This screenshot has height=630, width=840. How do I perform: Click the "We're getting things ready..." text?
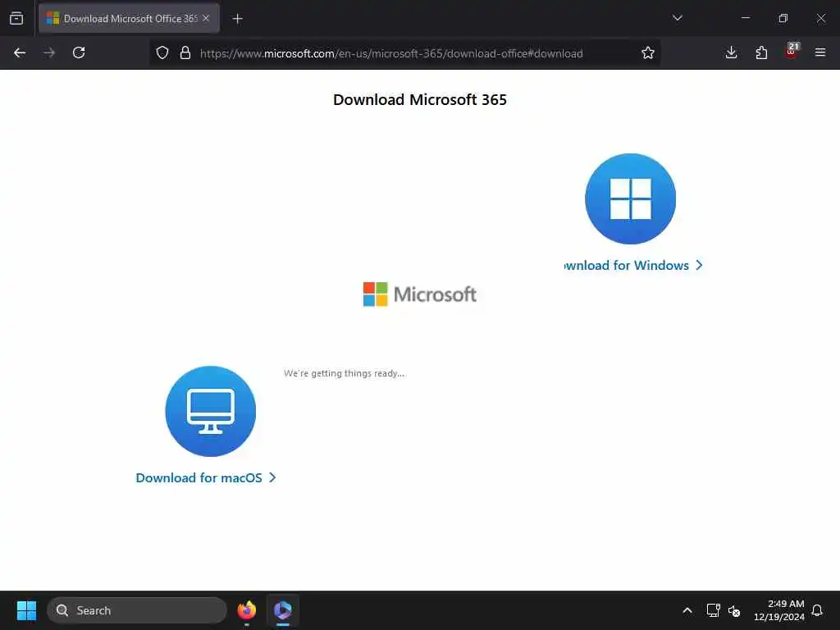tap(344, 373)
